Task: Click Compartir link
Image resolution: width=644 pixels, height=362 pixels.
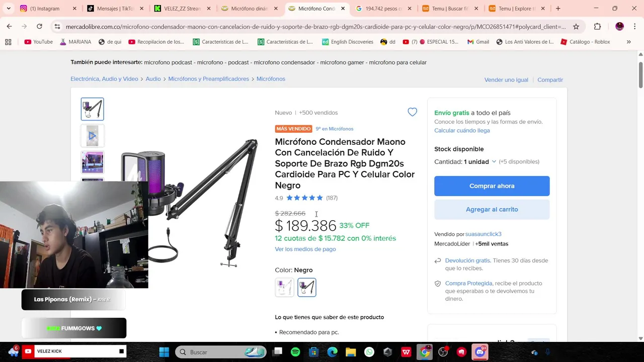Action: (550, 79)
